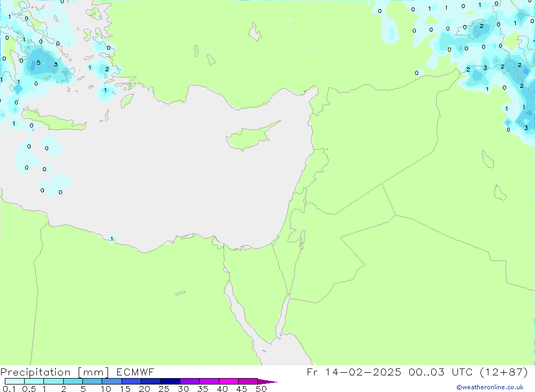Open the weatheronline.co.uk copyright link
Image resolution: width=535 pixels, height=392 pixels.
[490, 387]
